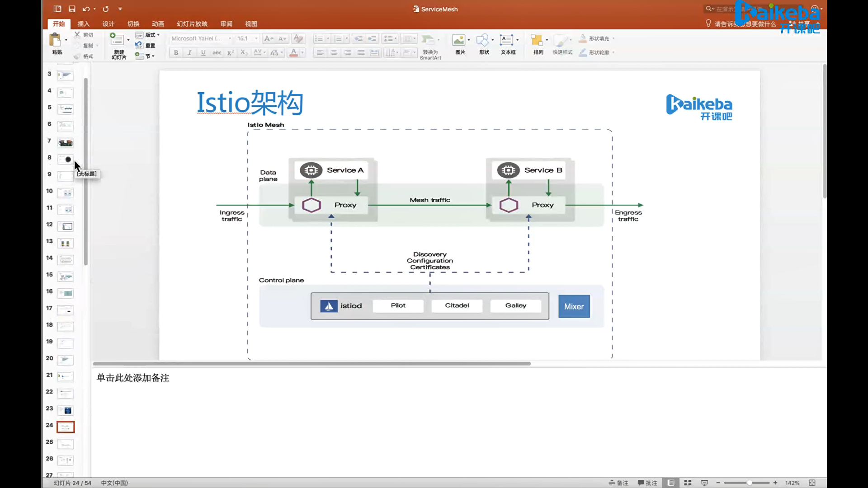Image resolution: width=868 pixels, height=488 pixels.
Task: Open the Shapes (形状) gallery icon
Action: pyautogui.click(x=482, y=40)
